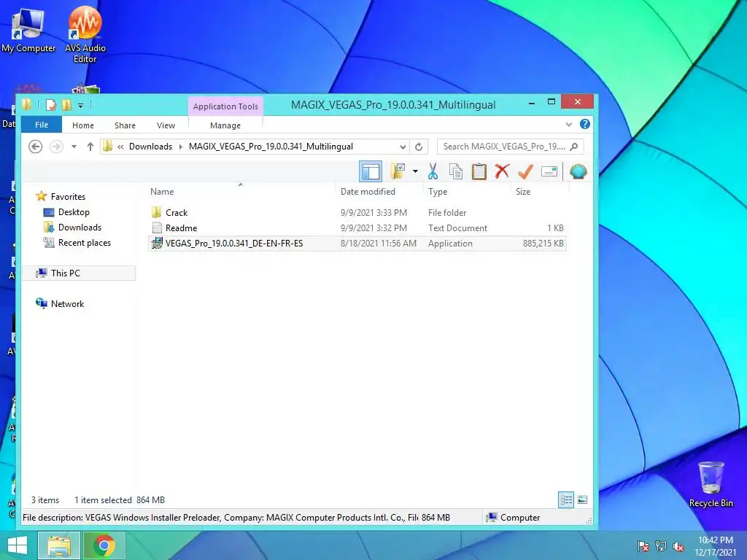Switch to the View ribbon tab
The width and height of the screenshot is (747, 560).
(x=166, y=125)
